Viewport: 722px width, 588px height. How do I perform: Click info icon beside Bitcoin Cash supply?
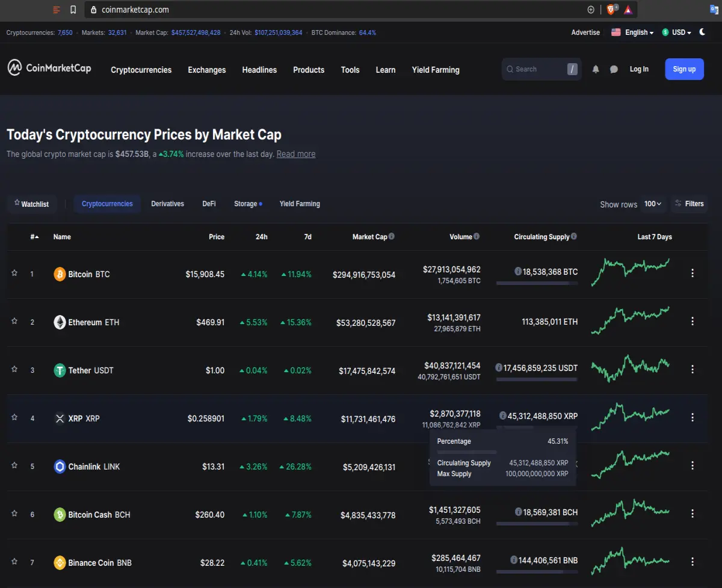[x=519, y=512]
